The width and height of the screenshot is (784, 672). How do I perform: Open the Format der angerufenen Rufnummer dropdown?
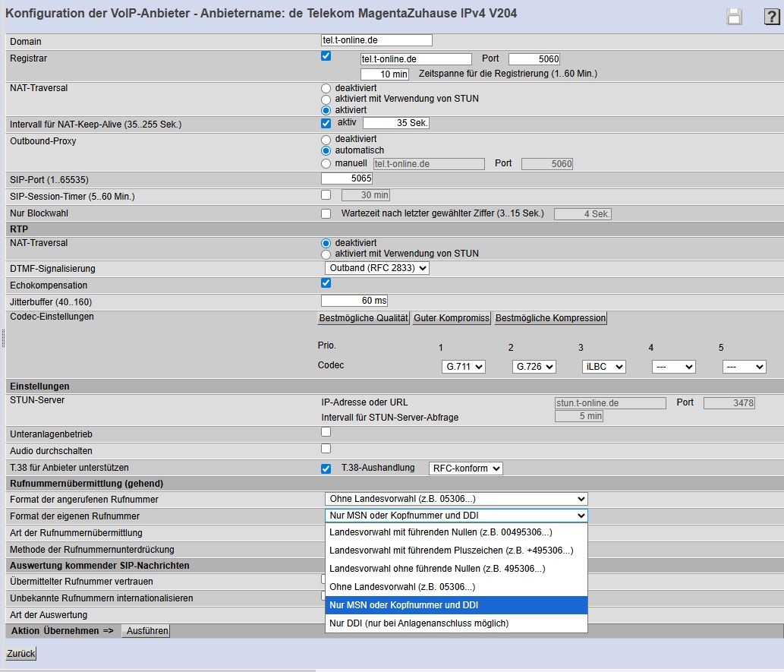(455, 499)
